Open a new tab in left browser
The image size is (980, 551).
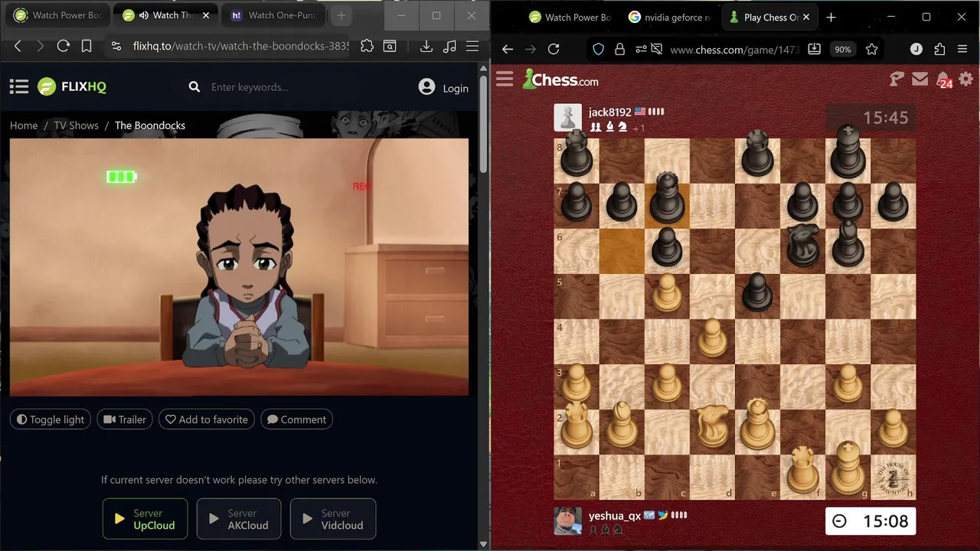[341, 15]
